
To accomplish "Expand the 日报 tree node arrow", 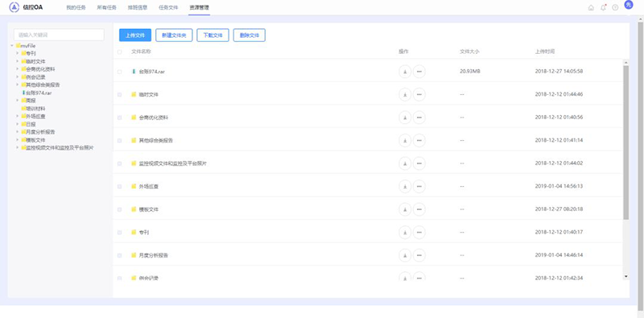I will 17,124.
